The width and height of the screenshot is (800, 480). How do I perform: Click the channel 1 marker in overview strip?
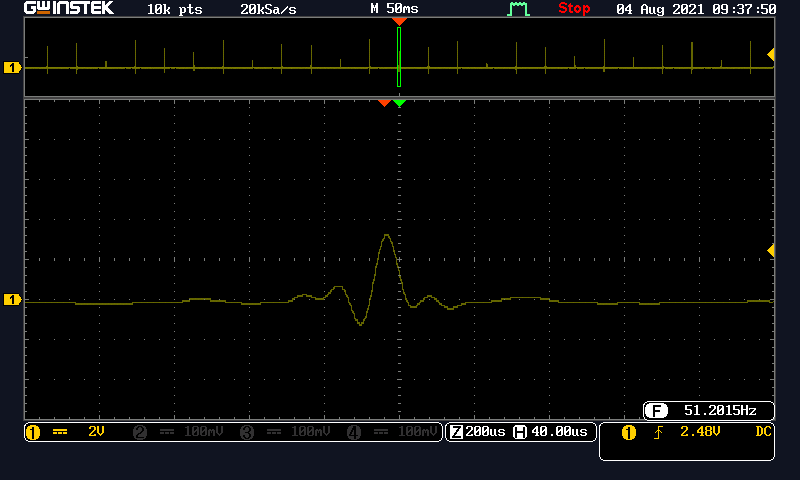pyautogui.click(x=13, y=68)
